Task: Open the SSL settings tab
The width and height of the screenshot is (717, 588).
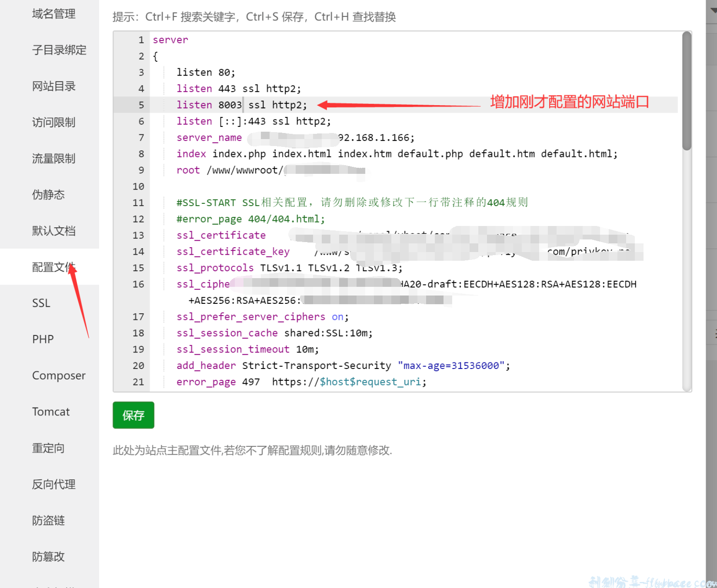Action: point(41,303)
